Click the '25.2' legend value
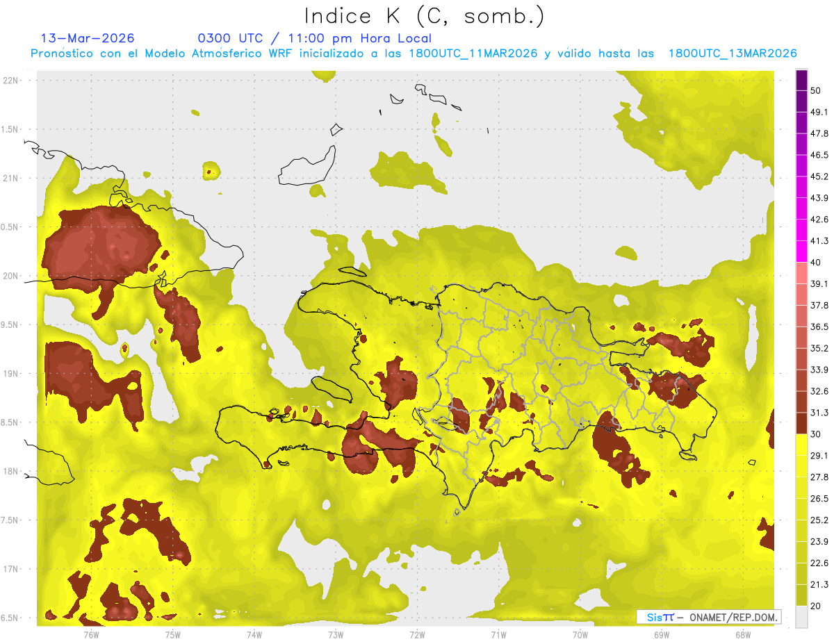Image resolution: width=834 pixels, height=644 pixels. (x=819, y=520)
